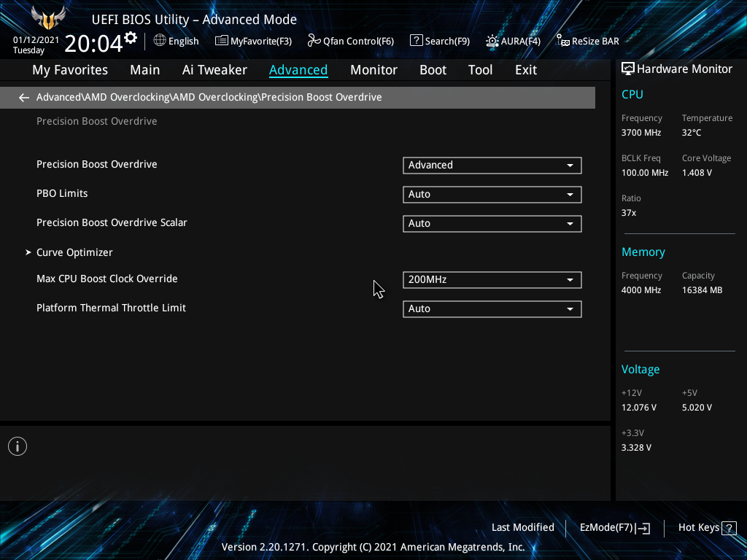Switch to Ai Tweaker tab

tap(214, 70)
